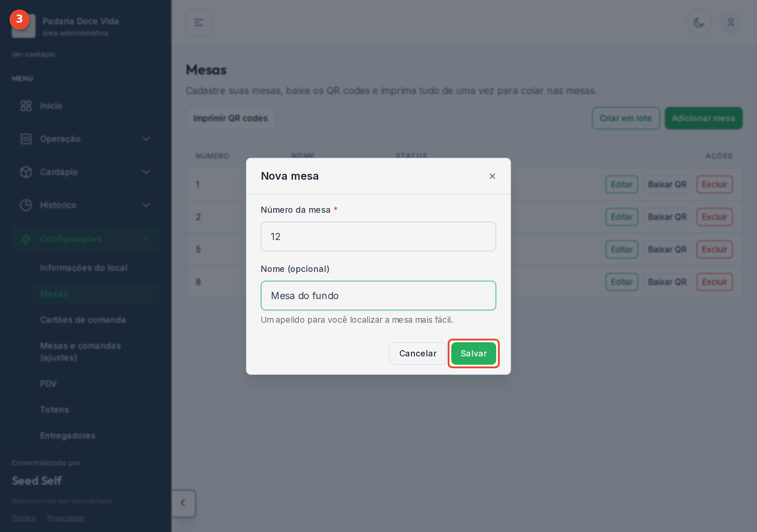The height and width of the screenshot is (532, 757).
Task: Click into the Nome (opcional) field
Action: (378, 296)
